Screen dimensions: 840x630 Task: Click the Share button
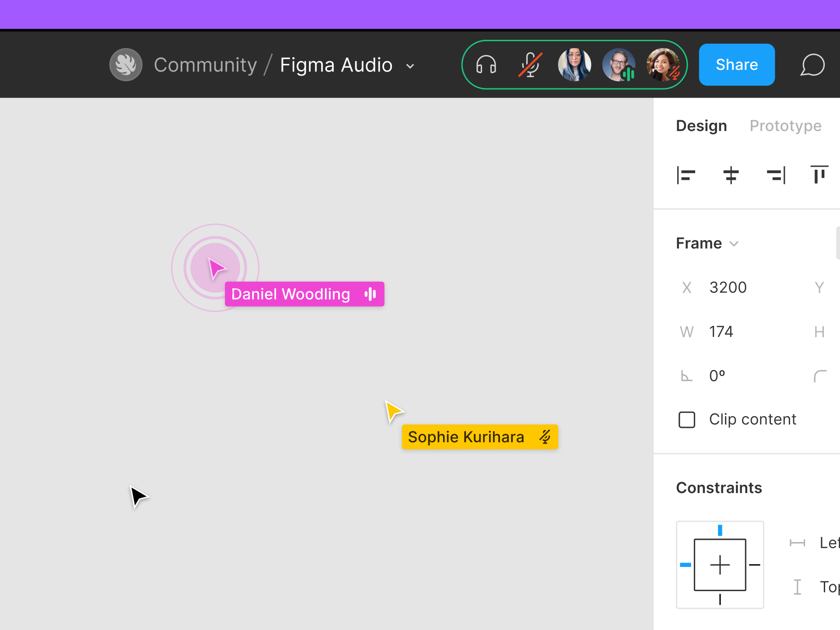736,64
